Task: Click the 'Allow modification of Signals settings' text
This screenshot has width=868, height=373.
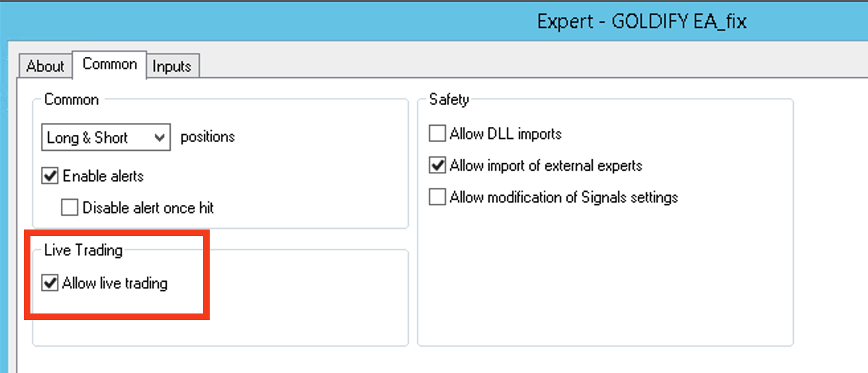Action: [x=564, y=197]
